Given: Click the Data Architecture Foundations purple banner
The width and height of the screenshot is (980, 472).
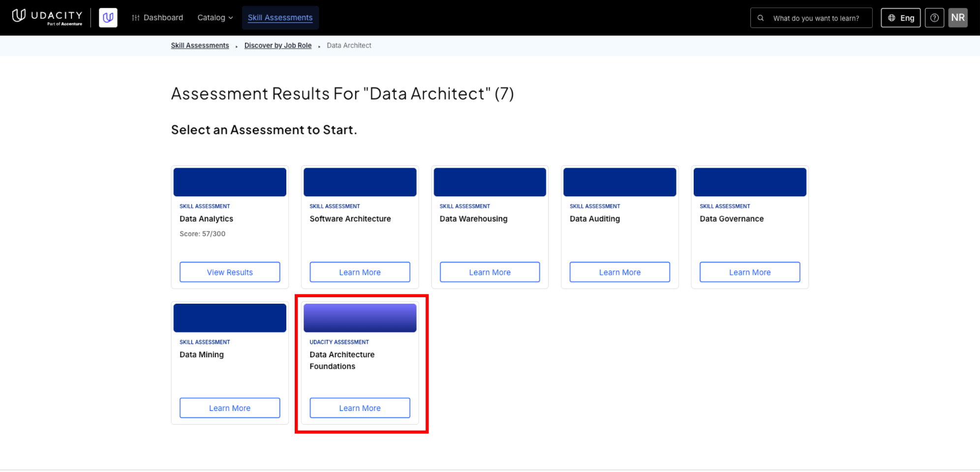Looking at the screenshot, I should (360, 318).
